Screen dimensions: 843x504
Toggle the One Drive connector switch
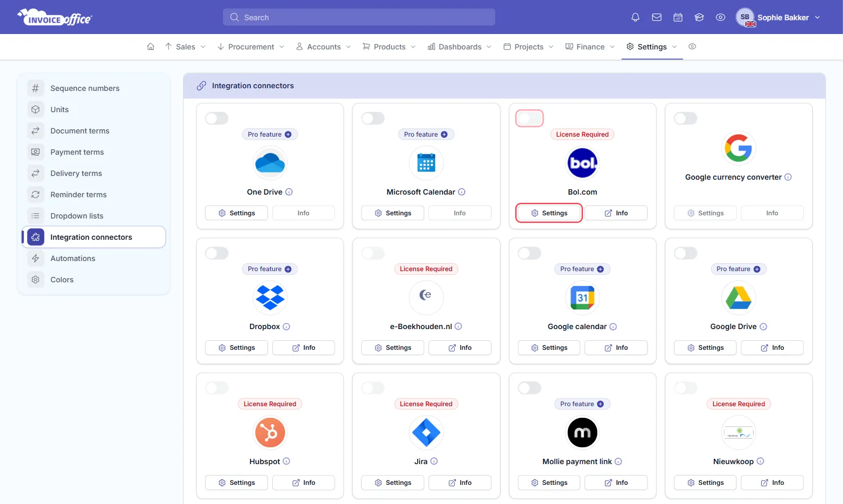click(x=217, y=118)
